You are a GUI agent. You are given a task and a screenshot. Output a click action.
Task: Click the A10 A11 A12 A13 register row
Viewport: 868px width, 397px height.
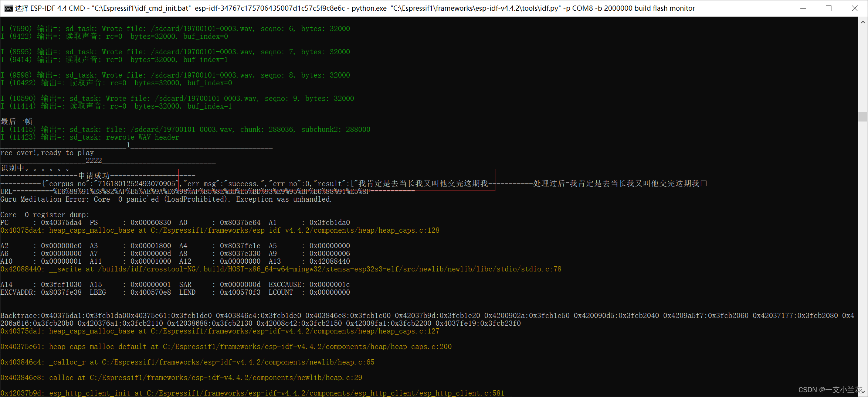(x=175, y=261)
